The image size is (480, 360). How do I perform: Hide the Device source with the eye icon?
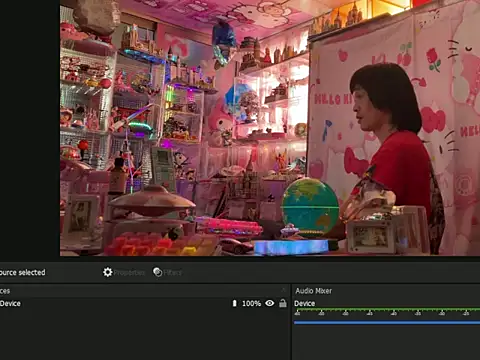(x=270, y=303)
